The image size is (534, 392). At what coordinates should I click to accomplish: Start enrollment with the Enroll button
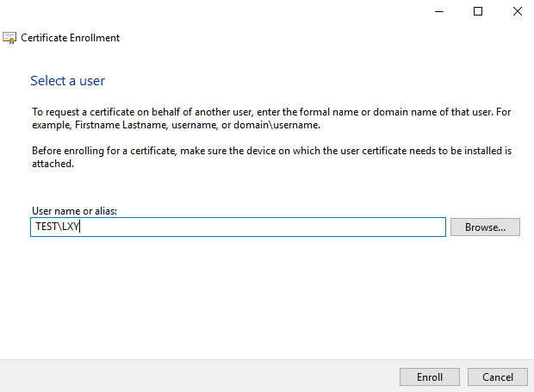pos(430,377)
